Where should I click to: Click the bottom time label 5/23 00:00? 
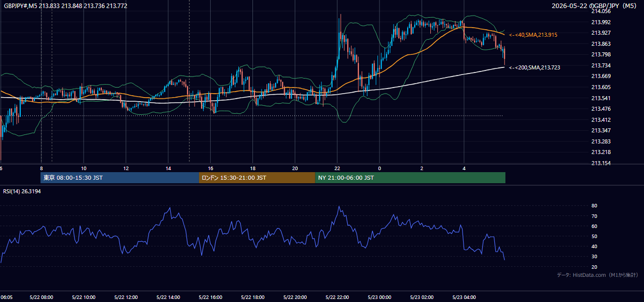[380, 297]
